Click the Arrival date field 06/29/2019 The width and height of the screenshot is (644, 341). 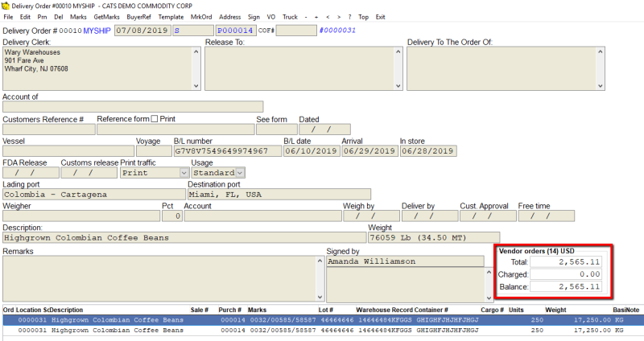(x=369, y=151)
